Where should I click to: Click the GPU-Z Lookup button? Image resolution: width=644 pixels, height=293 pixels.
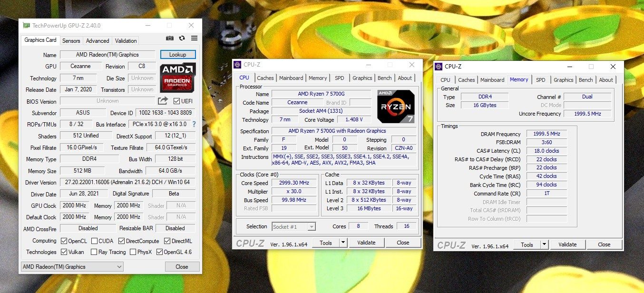[x=178, y=55]
